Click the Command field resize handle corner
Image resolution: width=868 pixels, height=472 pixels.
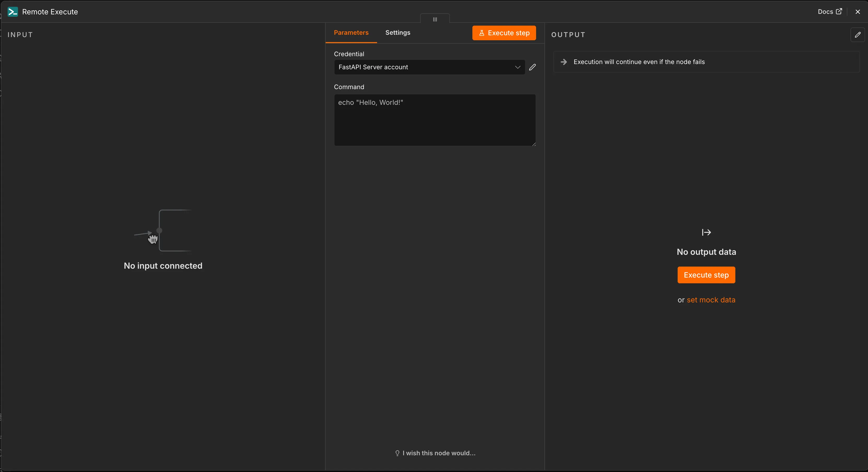(534, 144)
